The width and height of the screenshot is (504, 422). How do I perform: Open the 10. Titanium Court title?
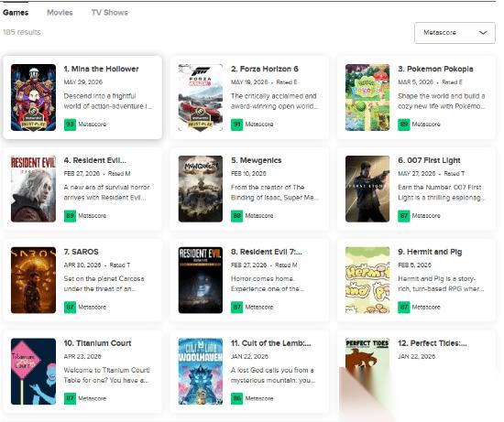(97, 343)
